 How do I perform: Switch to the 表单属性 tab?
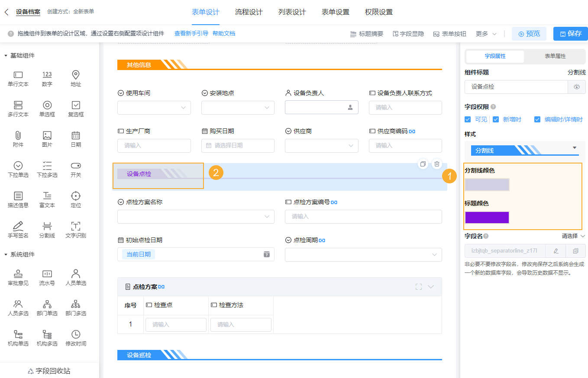(x=555, y=57)
